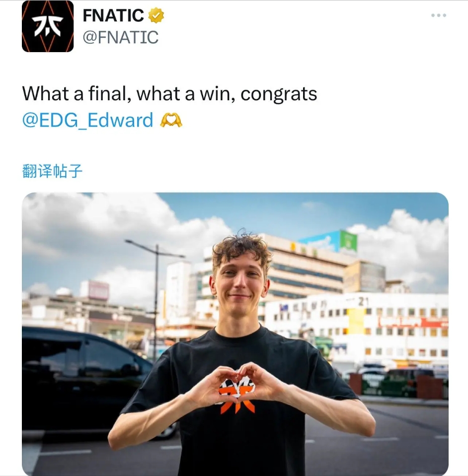This screenshot has width=468, height=476.
Task: Click the heart hands emoji
Action: pyautogui.click(x=171, y=120)
